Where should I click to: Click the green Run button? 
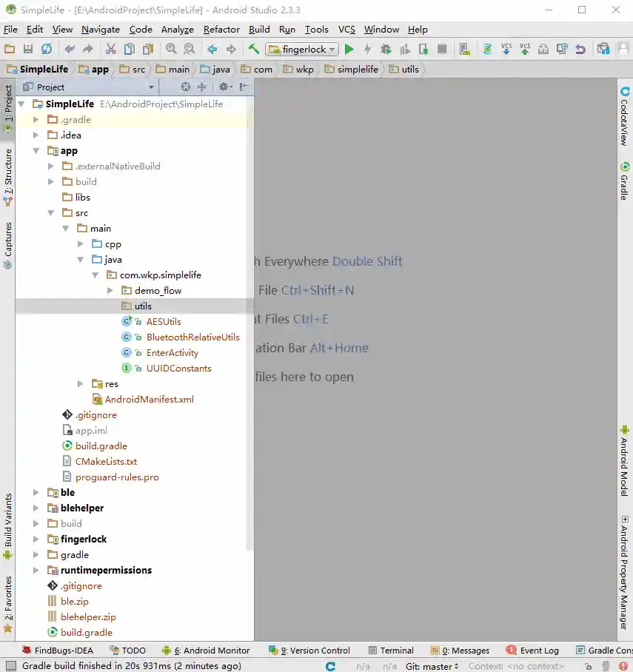click(349, 50)
